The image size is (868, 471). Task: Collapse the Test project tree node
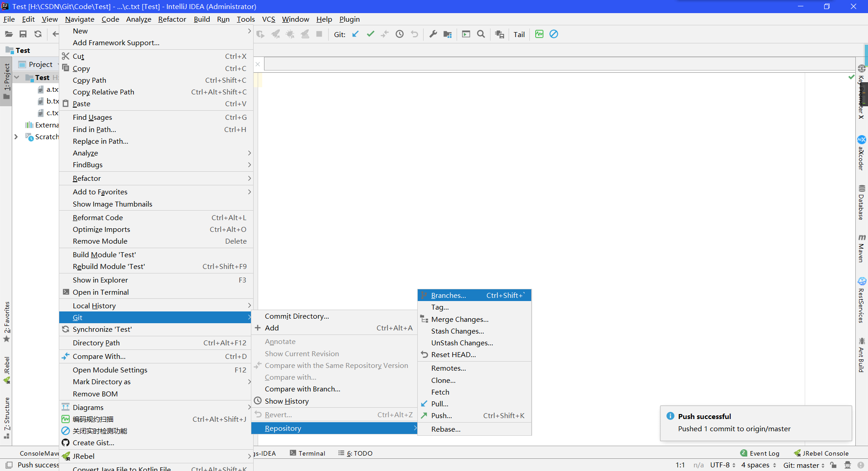(x=17, y=77)
